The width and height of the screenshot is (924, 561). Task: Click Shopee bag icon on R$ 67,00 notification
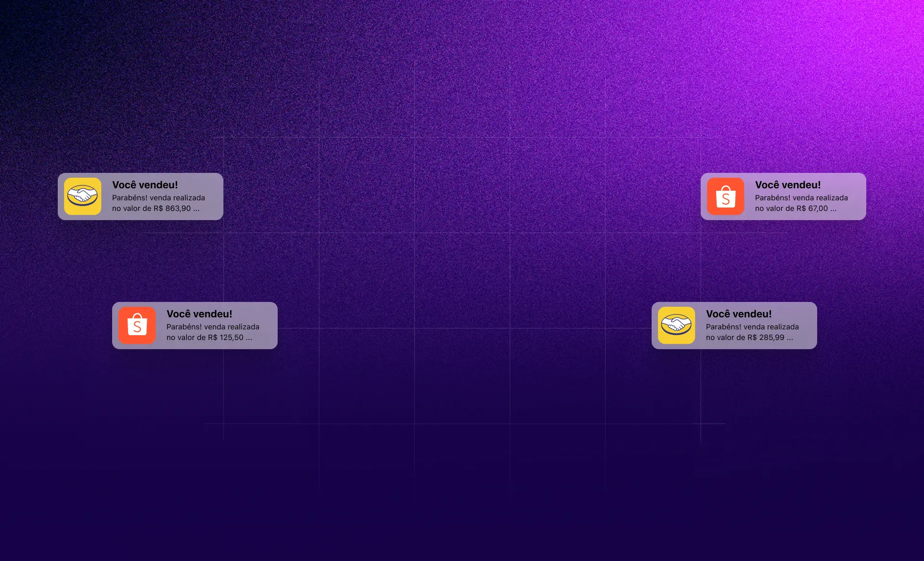point(726,196)
